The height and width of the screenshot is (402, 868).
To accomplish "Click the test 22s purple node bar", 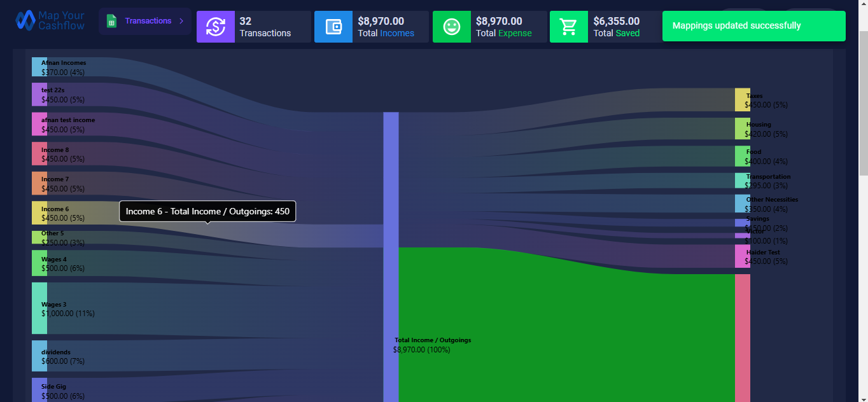I will pyautogui.click(x=39, y=94).
